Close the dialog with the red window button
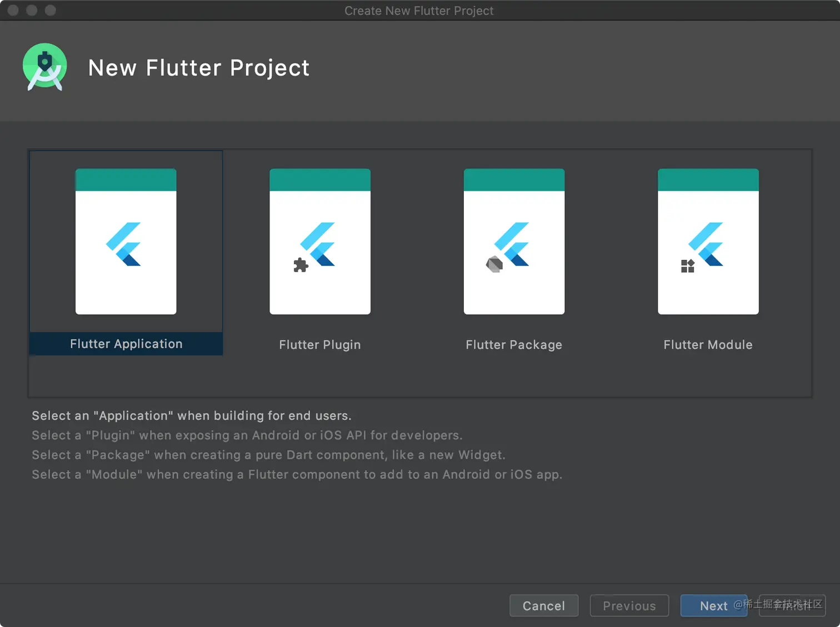840x627 pixels. coord(13,10)
